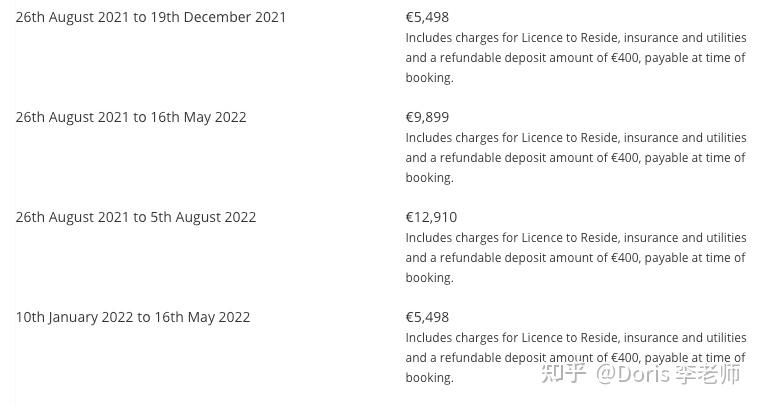Select the August 2021 to 5th August 2022 period
759x405 pixels.
[x=135, y=217]
